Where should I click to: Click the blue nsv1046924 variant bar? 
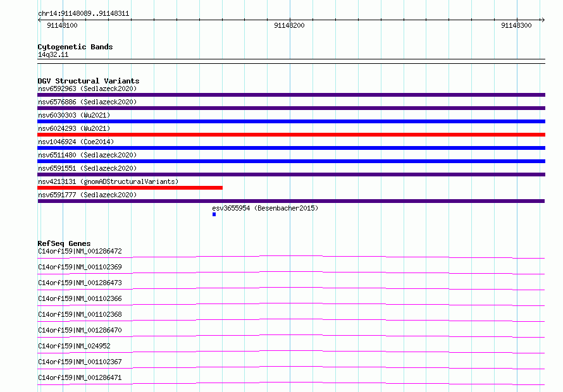pyautogui.click(x=291, y=148)
